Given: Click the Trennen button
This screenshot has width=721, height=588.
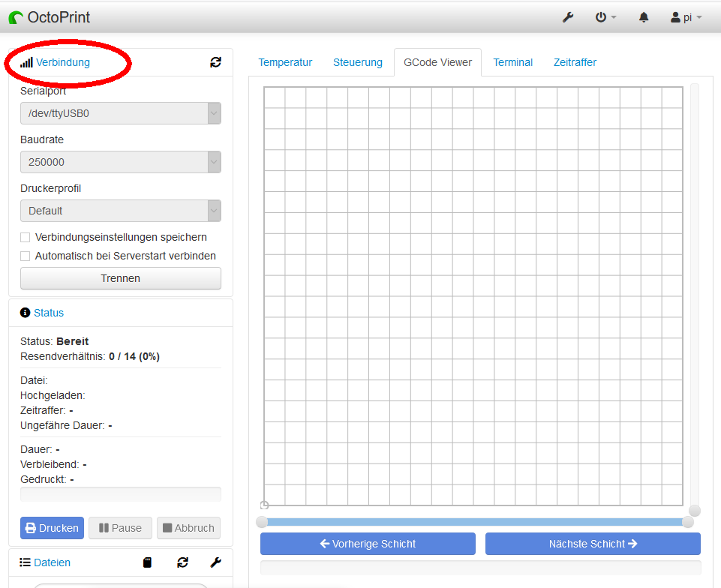Looking at the screenshot, I should tap(121, 278).
